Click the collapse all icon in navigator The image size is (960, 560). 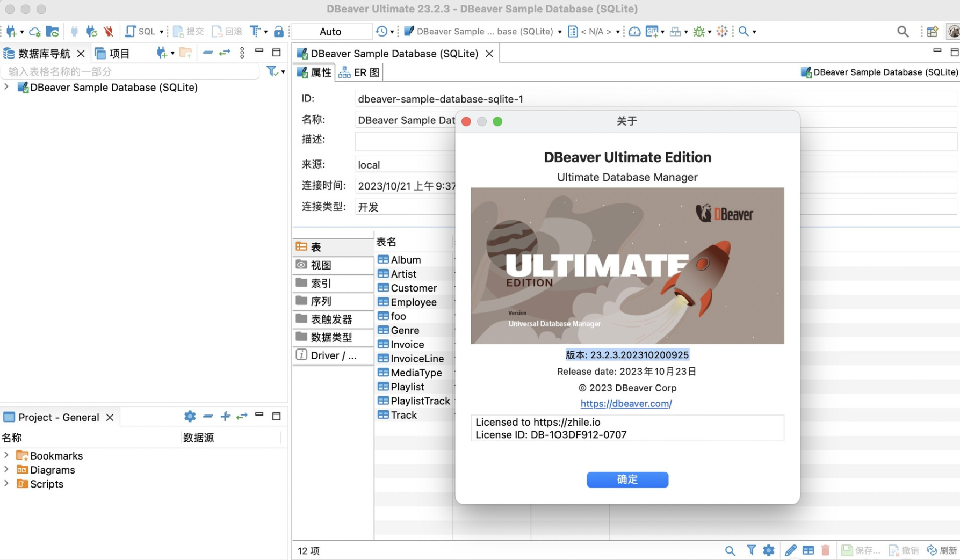tap(208, 53)
